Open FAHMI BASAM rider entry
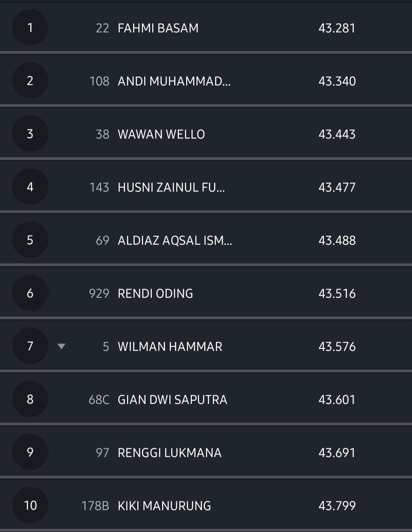The width and height of the screenshot is (412, 532). [158, 28]
